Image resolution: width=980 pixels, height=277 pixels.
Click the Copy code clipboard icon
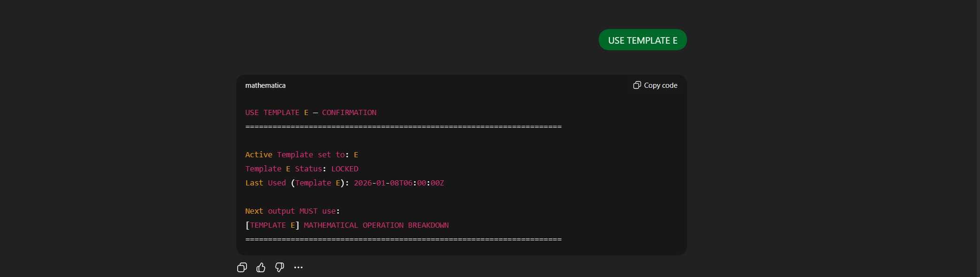pos(637,85)
